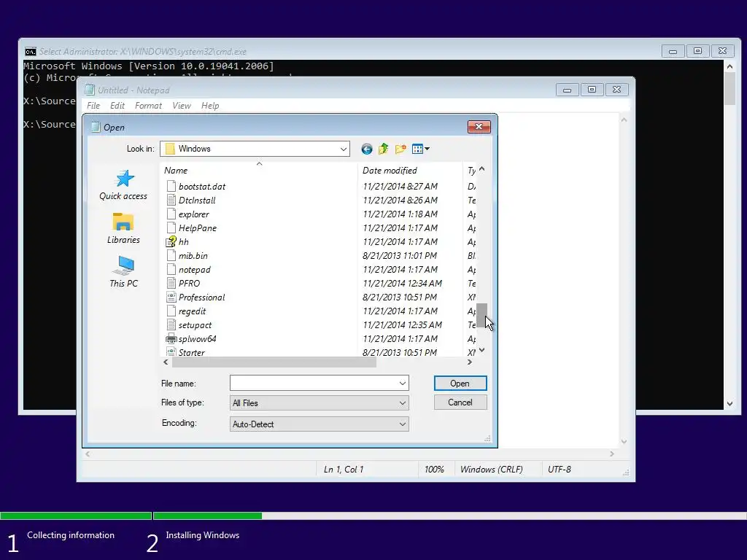Click splwow64 printer icon
The width and height of the screenshot is (747, 560).
click(x=171, y=338)
